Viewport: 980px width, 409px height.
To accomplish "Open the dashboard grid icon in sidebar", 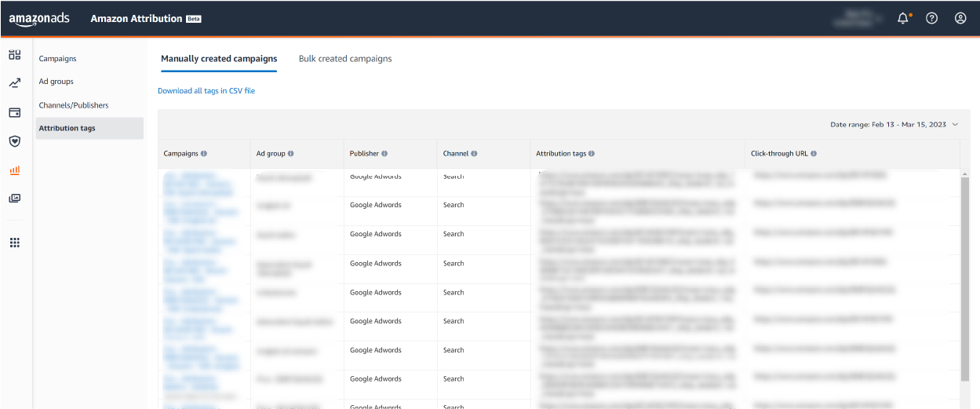I will click(14, 55).
